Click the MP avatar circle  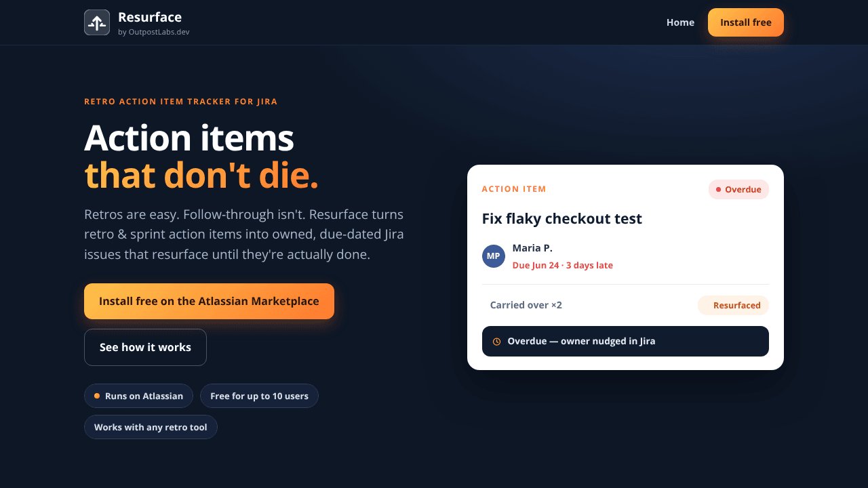point(494,256)
